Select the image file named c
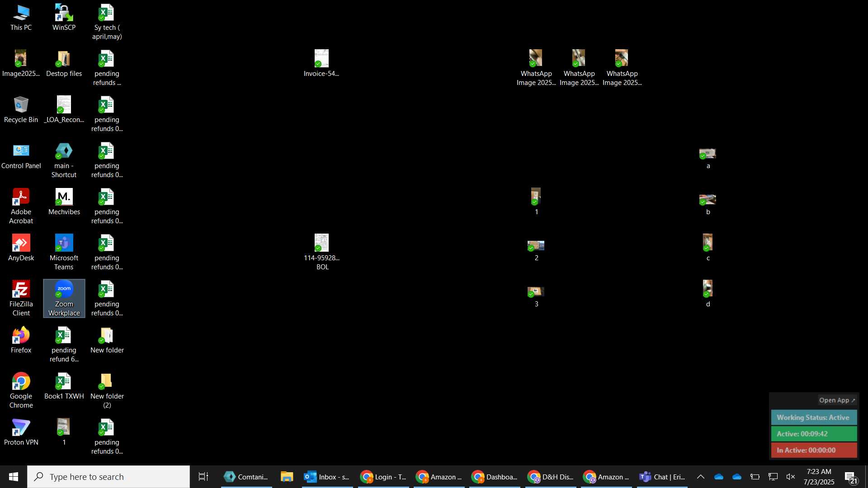This screenshot has height=488, width=868. [708, 248]
